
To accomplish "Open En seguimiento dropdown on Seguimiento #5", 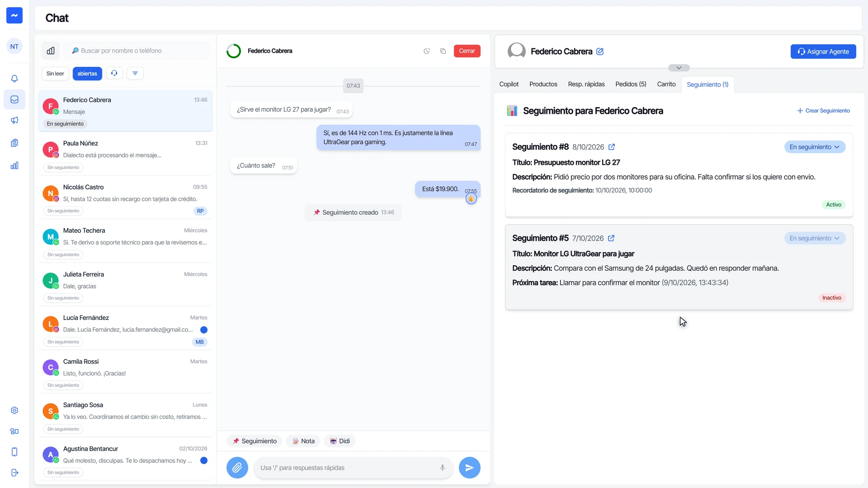I will (815, 238).
